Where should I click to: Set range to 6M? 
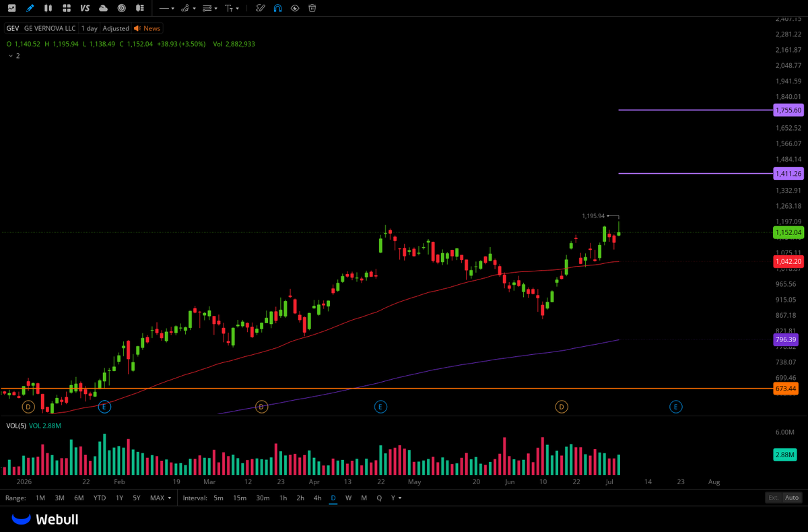[x=79, y=498]
